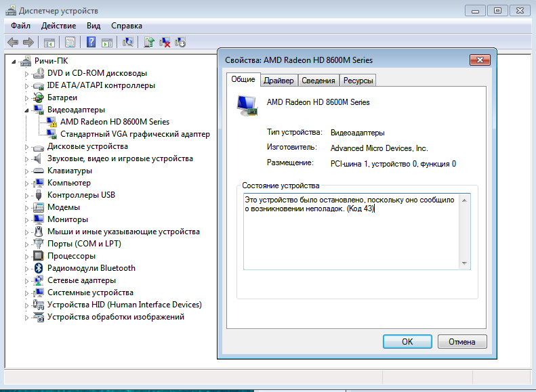This screenshot has height=392, width=536.
Task: Select Устройства HID (Human Interface Devices) label
Action: 125,305
